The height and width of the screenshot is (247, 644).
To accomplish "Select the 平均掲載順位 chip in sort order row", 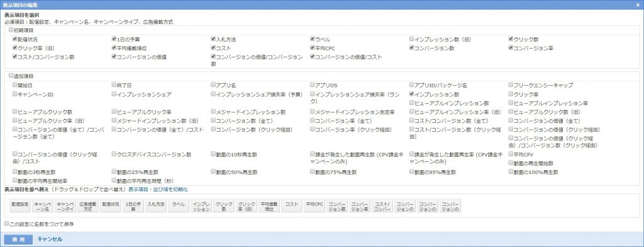I will [269, 206].
